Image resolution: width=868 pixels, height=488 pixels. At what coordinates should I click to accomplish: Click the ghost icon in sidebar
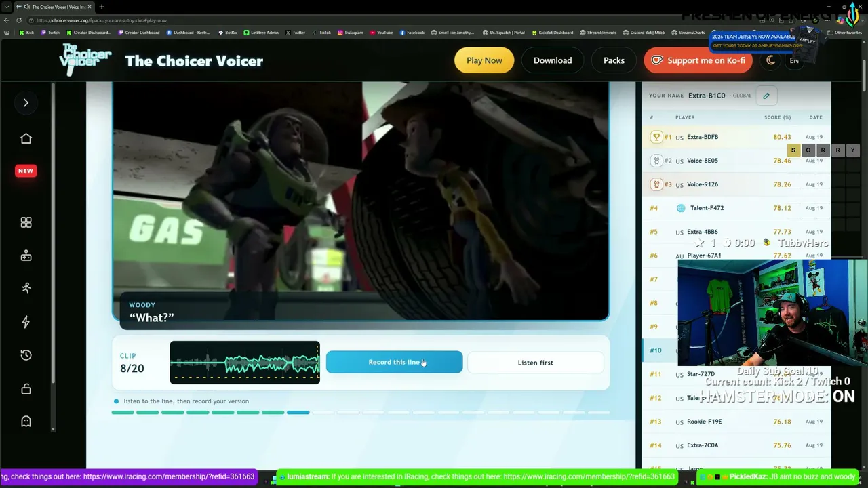click(26, 422)
